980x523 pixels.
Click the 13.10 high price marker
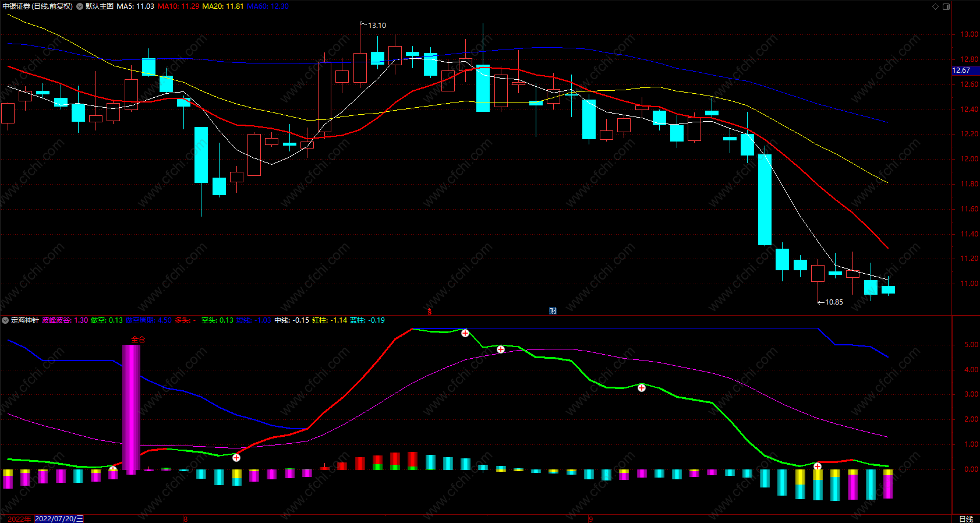point(377,26)
